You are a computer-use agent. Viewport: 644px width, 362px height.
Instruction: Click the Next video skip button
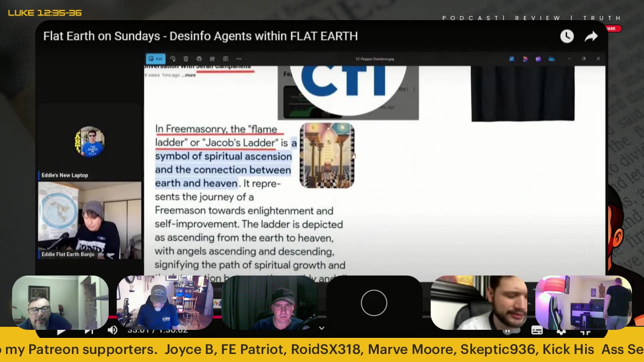coord(89,331)
